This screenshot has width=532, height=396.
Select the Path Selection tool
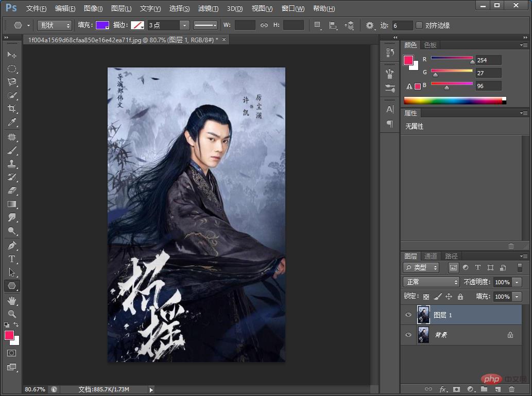pos(11,272)
